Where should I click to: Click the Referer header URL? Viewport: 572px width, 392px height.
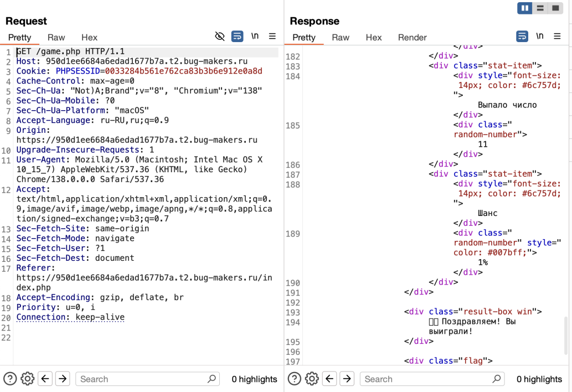click(144, 282)
